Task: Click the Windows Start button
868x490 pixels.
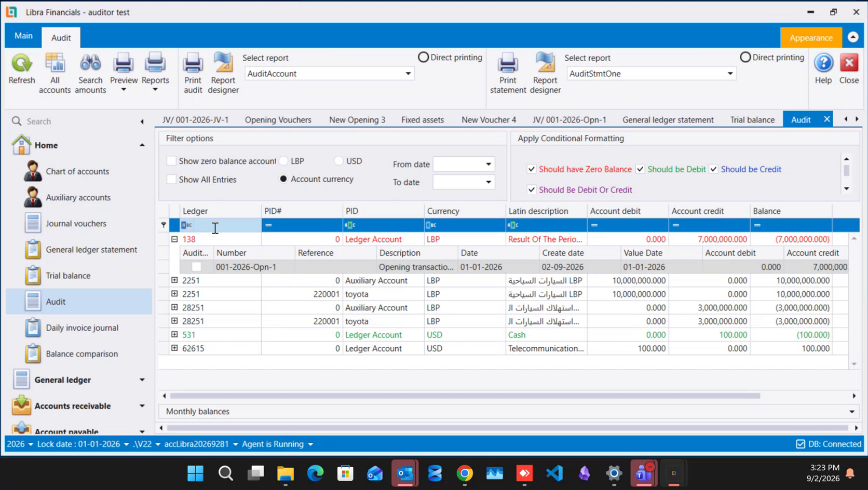Action: (195, 473)
